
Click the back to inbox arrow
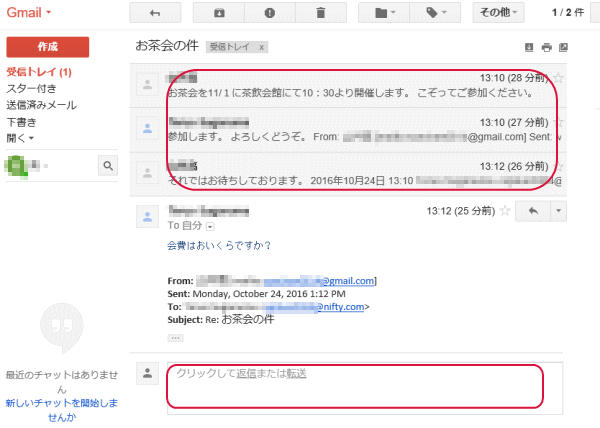(x=155, y=14)
